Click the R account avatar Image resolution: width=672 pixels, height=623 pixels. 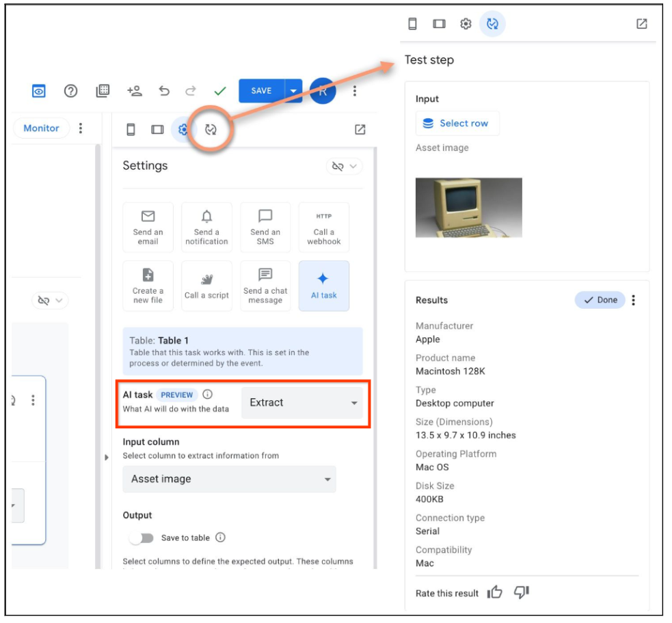coord(322,91)
